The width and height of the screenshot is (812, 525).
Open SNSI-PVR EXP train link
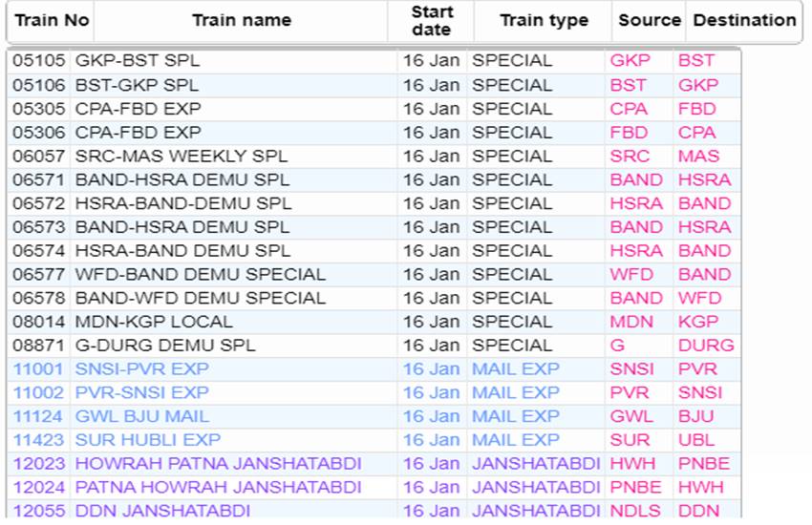pyautogui.click(x=141, y=369)
